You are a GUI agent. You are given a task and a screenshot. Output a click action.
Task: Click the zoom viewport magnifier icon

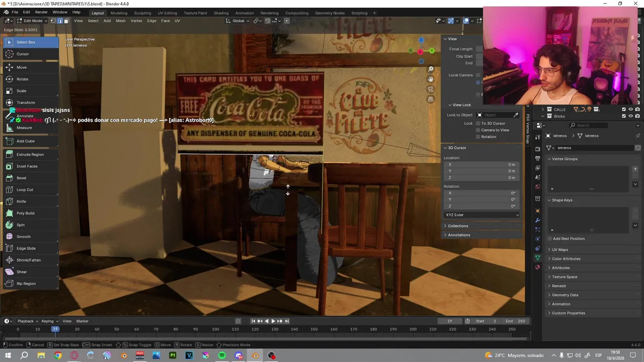[x=431, y=69]
